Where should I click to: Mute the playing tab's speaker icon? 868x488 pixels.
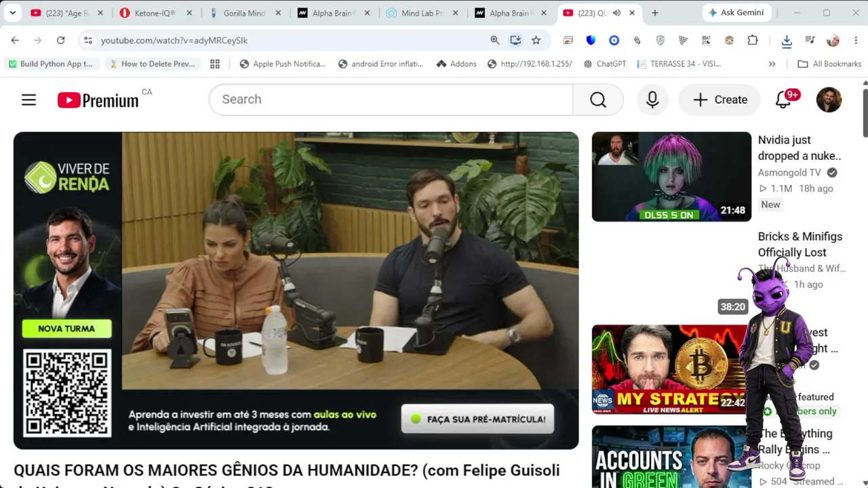click(x=616, y=13)
